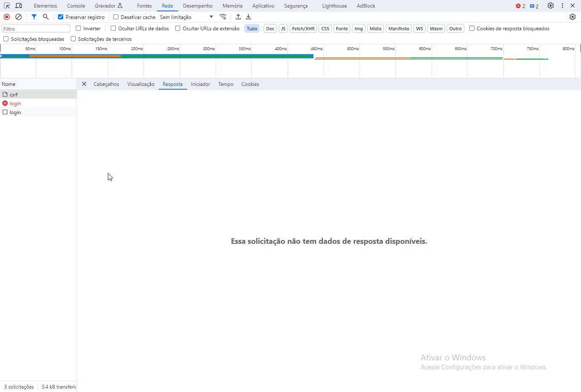
Task: Click the Nome column header
Action: click(x=38, y=84)
